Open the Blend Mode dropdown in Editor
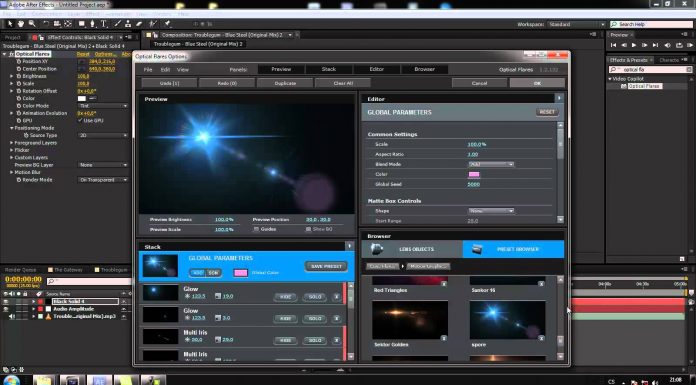This screenshot has width=696, height=385. [491, 164]
